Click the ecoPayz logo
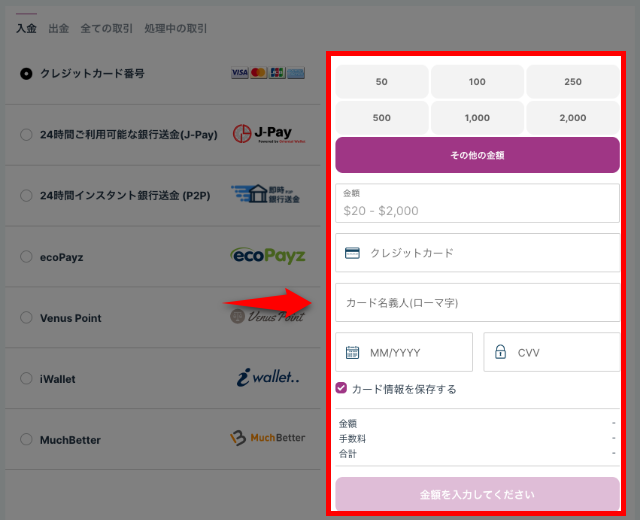Image resolution: width=640 pixels, height=520 pixels. 267,256
